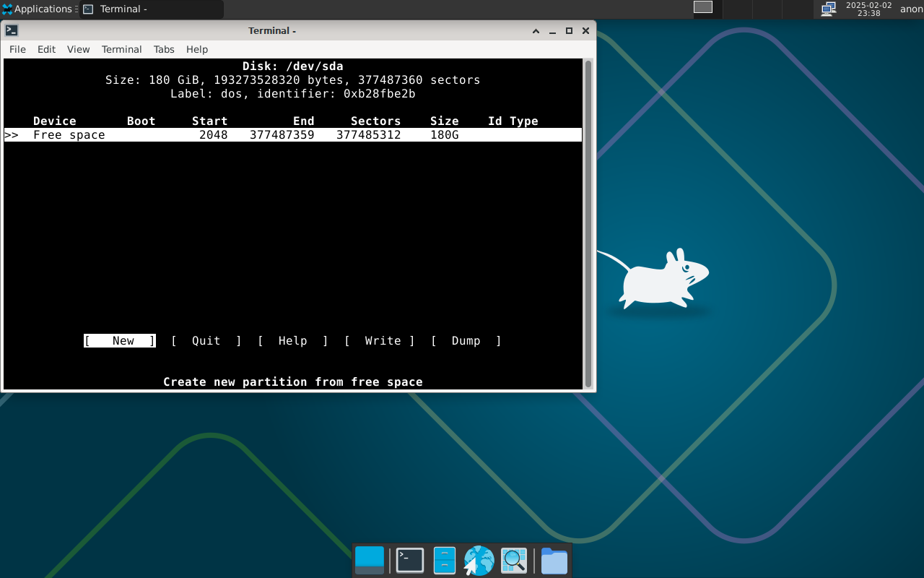Screen dimensions: 924x578
Task: Open the Help menu in menu bar
Action: [x=197, y=49]
